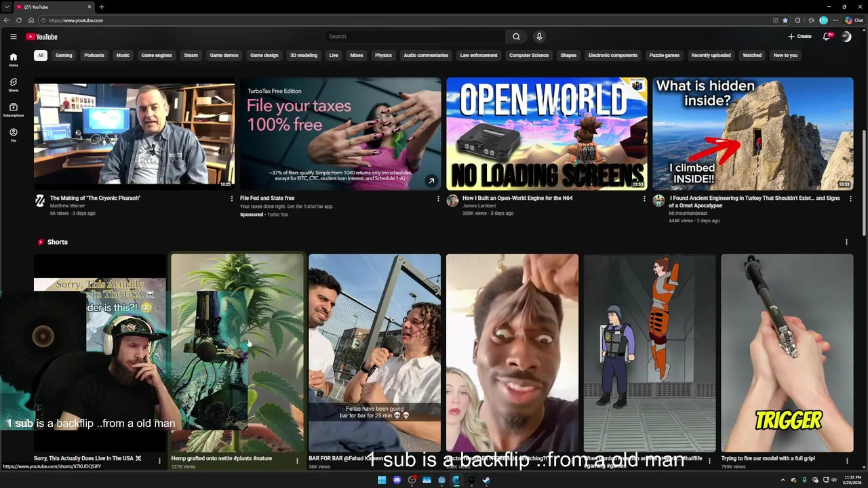Viewport: 868px width, 488px height.
Task: Click the YouTube search input field
Action: [415, 37]
